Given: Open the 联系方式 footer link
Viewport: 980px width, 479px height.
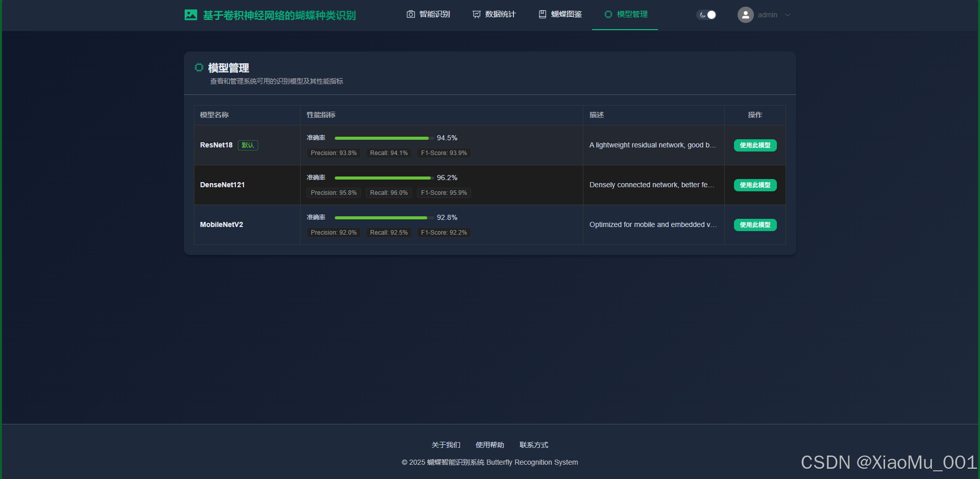Looking at the screenshot, I should [x=534, y=445].
